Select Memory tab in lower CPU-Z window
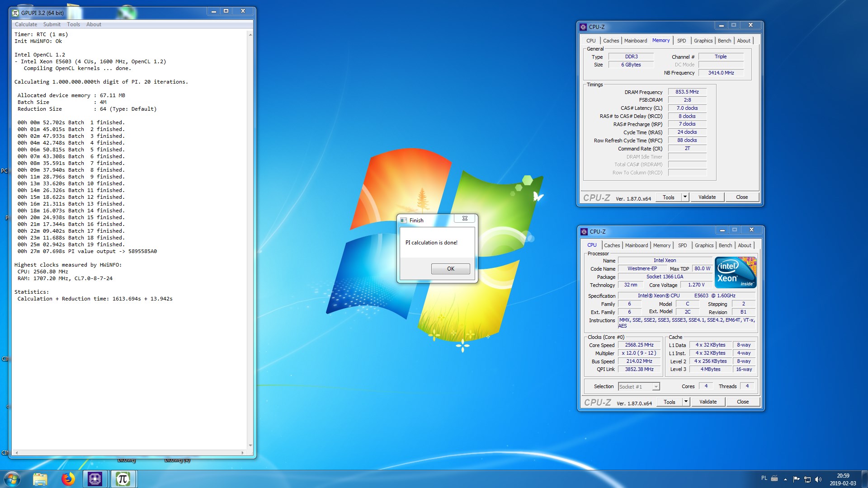868x488 pixels. 662,245
